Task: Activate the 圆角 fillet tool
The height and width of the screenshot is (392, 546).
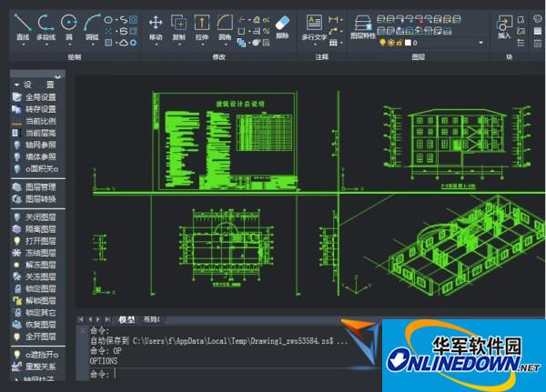Action: tap(225, 27)
